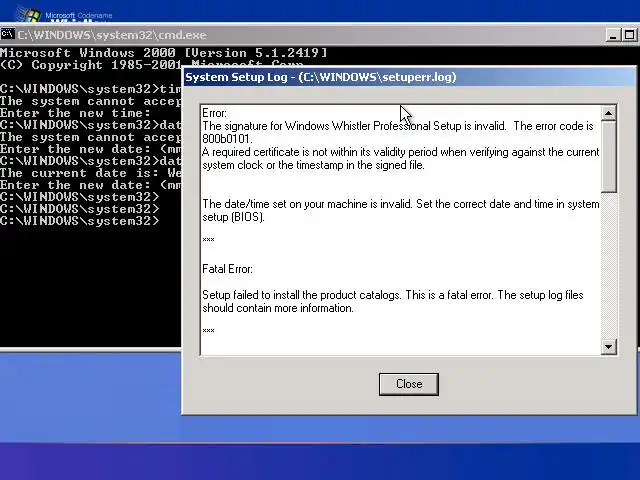Click 'should contain more information.' line
The image size is (640, 480).
[x=278, y=308]
